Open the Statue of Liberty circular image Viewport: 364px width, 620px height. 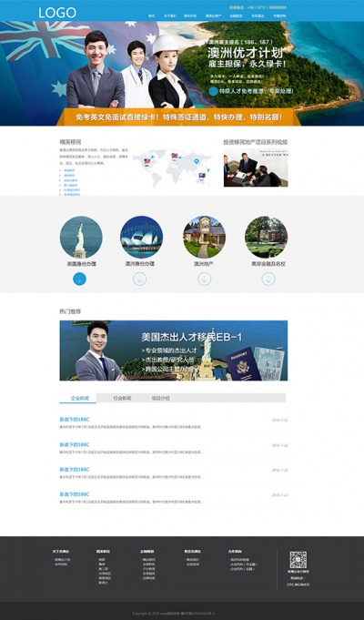[x=81, y=238]
